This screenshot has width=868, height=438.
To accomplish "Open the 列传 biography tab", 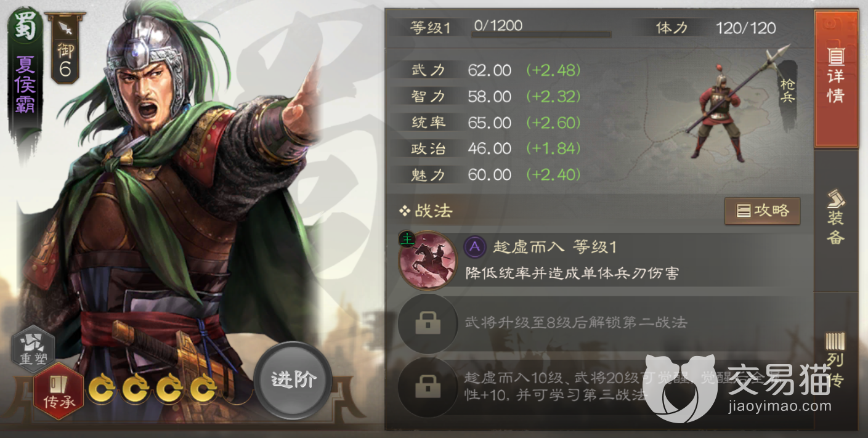I will 836,360.
